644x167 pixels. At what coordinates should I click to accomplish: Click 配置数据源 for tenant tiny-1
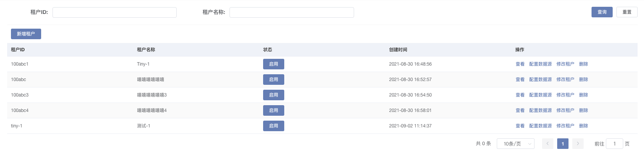point(540,126)
